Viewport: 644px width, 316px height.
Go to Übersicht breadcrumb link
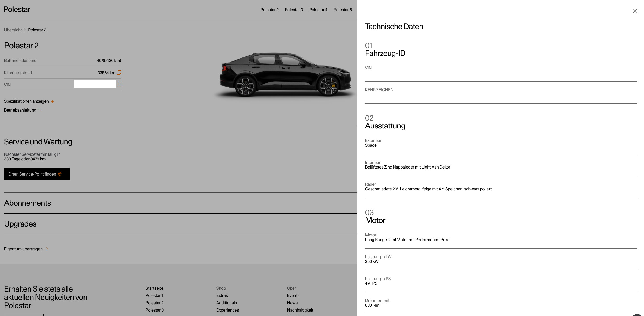pyautogui.click(x=13, y=30)
